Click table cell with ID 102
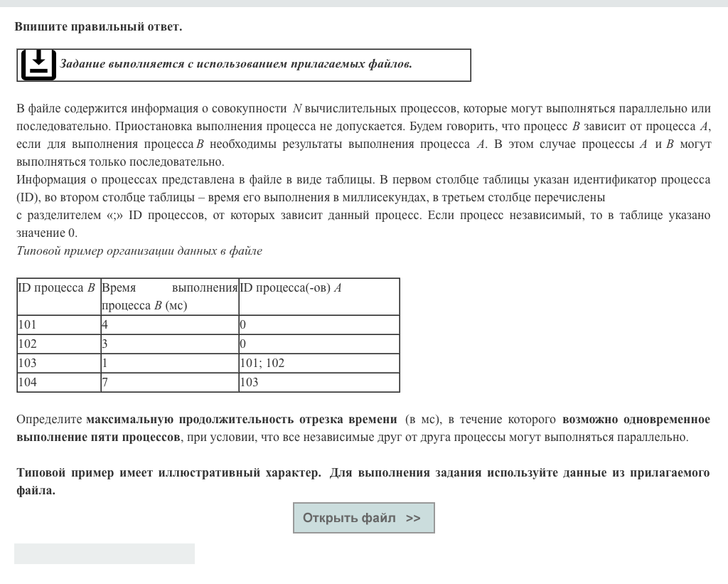 click(58, 344)
